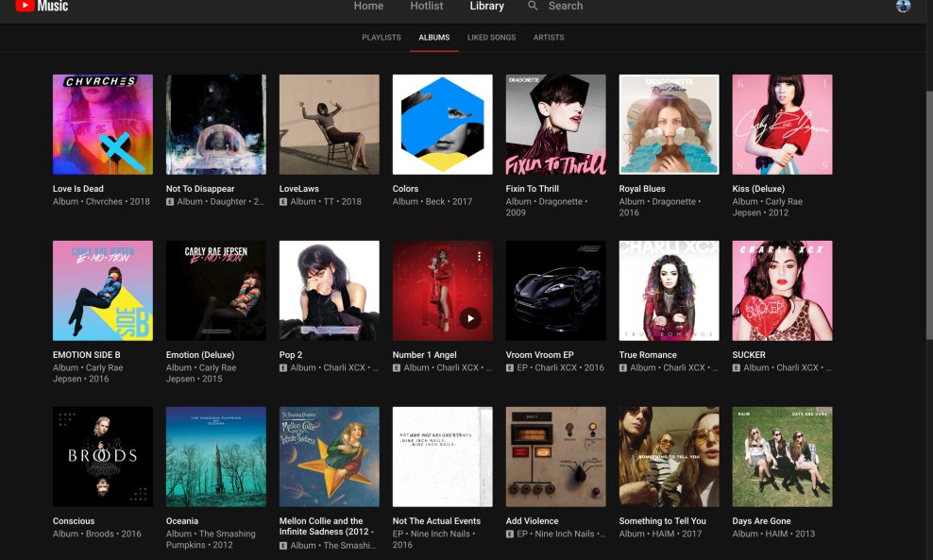The height and width of the screenshot is (560, 933).
Task: Select the Albums tab
Action: pos(433,38)
